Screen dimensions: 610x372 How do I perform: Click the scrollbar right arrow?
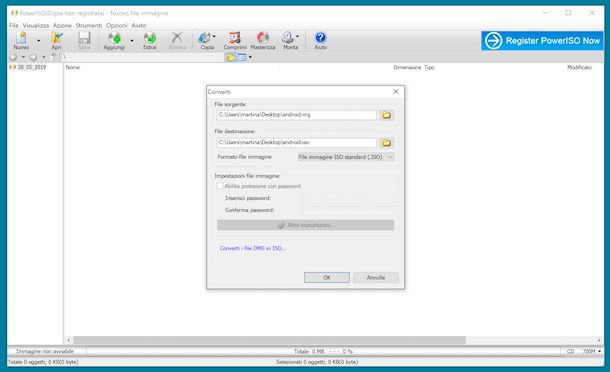(599, 340)
